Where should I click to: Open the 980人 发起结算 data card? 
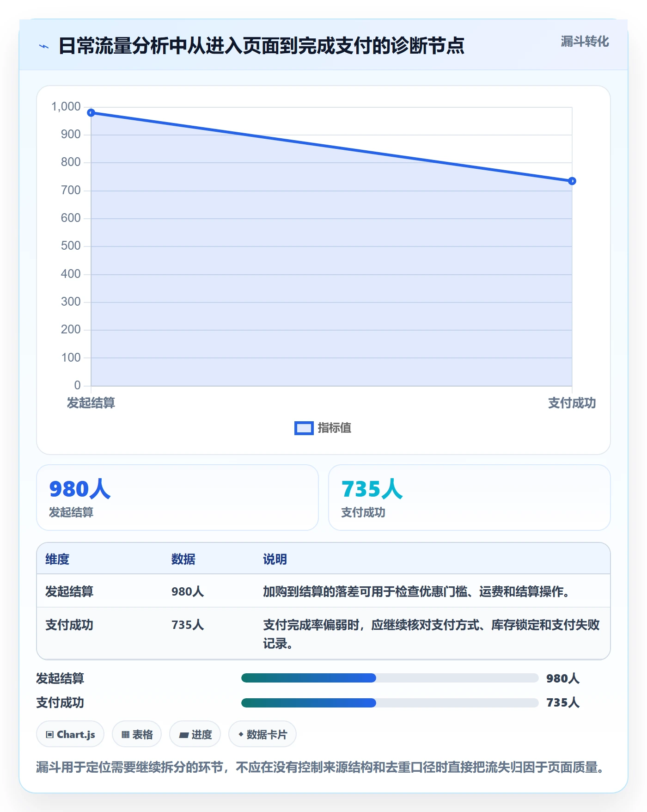coord(177,498)
